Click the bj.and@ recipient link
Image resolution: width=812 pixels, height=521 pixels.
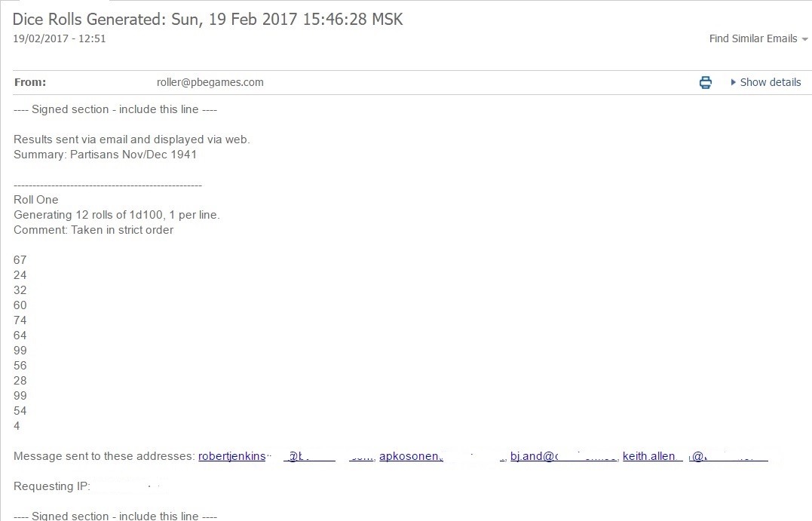click(x=534, y=456)
